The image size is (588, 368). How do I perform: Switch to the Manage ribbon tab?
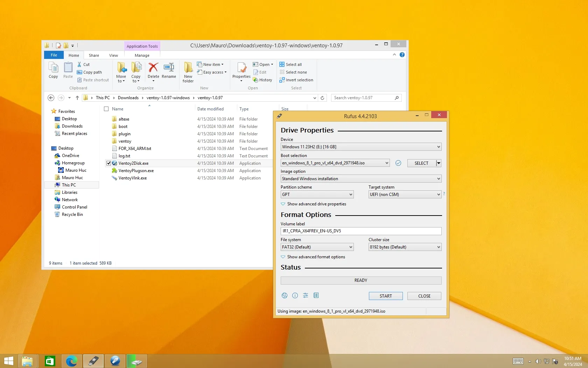[x=142, y=55]
